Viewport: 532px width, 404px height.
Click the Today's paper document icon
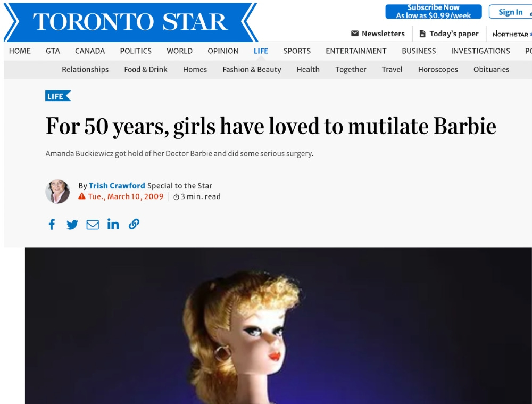point(422,34)
